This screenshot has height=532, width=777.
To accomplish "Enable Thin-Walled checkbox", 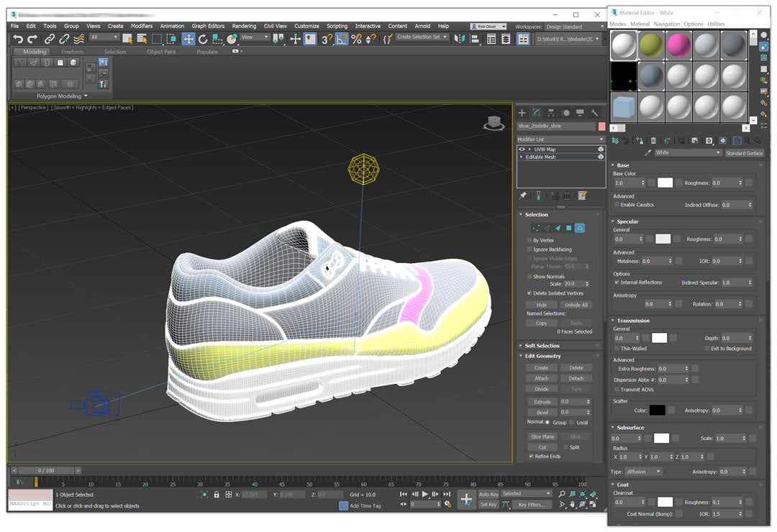I will [x=617, y=348].
